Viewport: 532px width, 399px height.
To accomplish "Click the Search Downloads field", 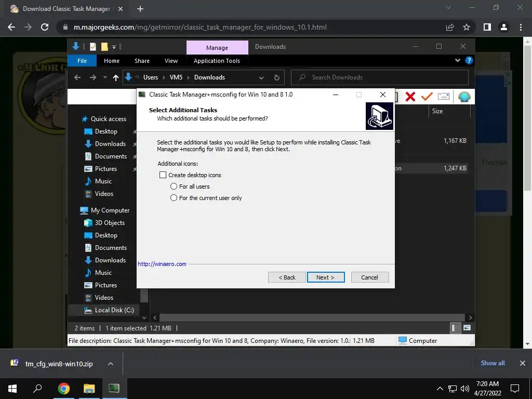I will (x=380, y=77).
